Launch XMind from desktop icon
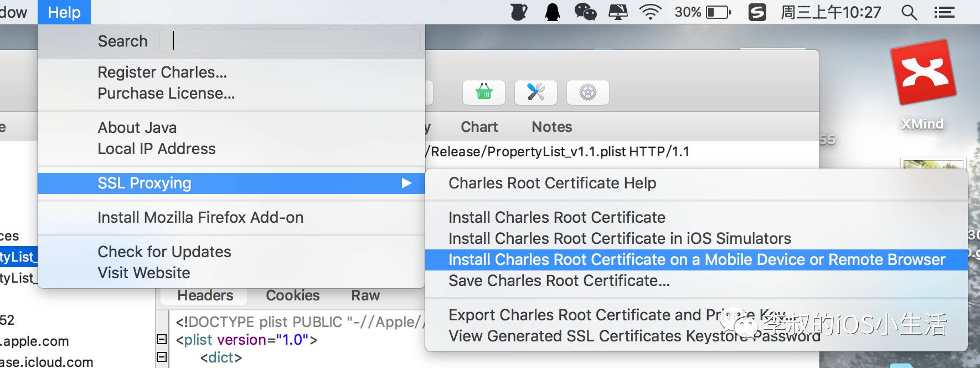This screenshot has height=368, width=980. [922, 73]
